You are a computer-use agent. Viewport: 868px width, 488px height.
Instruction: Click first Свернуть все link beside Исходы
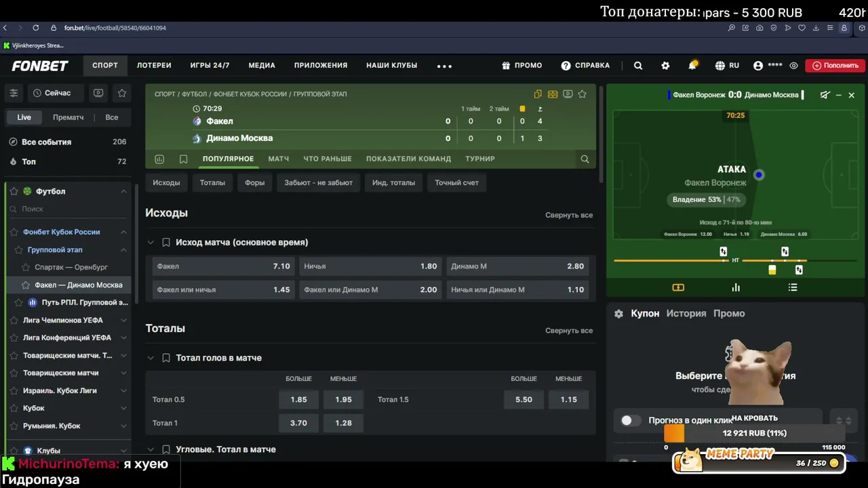coord(569,215)
